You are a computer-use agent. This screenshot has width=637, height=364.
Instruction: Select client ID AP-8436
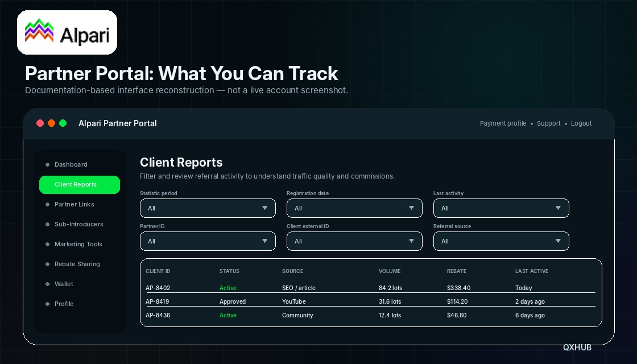(x=158, y=315)
